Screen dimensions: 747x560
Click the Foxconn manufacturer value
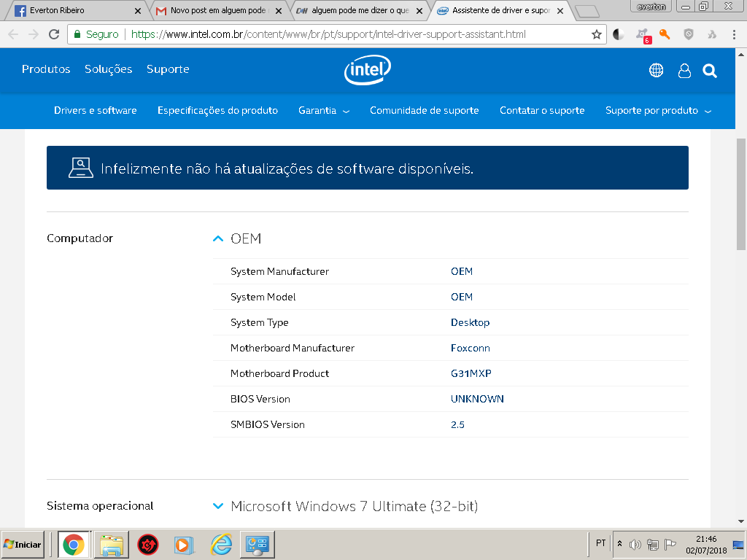471,348
